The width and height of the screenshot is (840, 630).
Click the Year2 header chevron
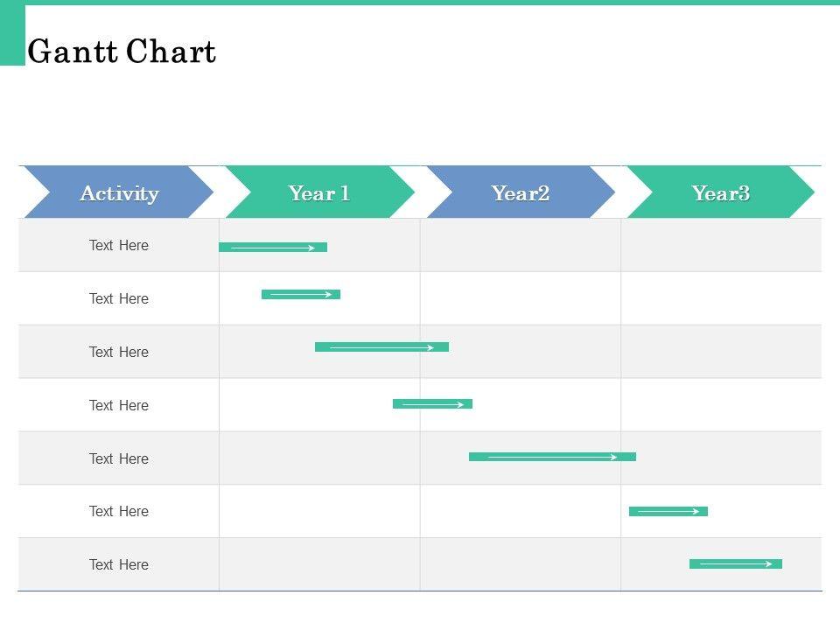pos(521,192)
